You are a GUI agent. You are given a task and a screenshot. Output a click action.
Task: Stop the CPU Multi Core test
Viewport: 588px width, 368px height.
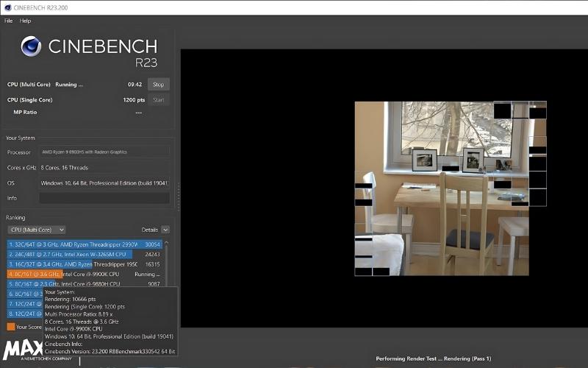tap(158, 85)
